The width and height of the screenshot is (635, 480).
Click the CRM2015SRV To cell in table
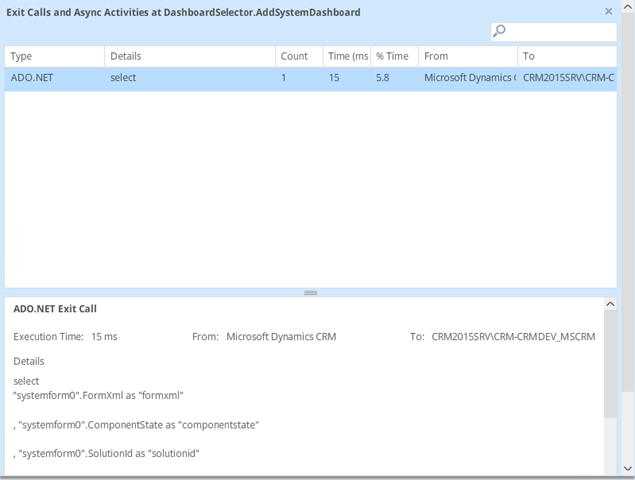tap(566, 78)
